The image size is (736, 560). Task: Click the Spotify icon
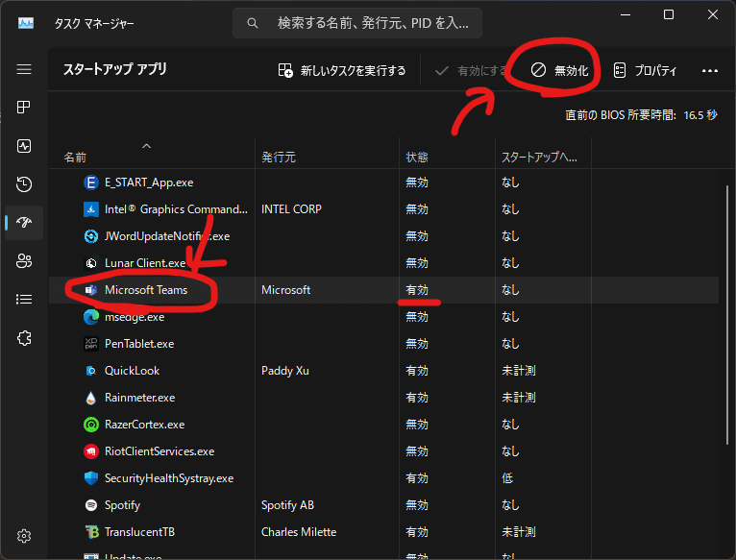tap(91, 505)
